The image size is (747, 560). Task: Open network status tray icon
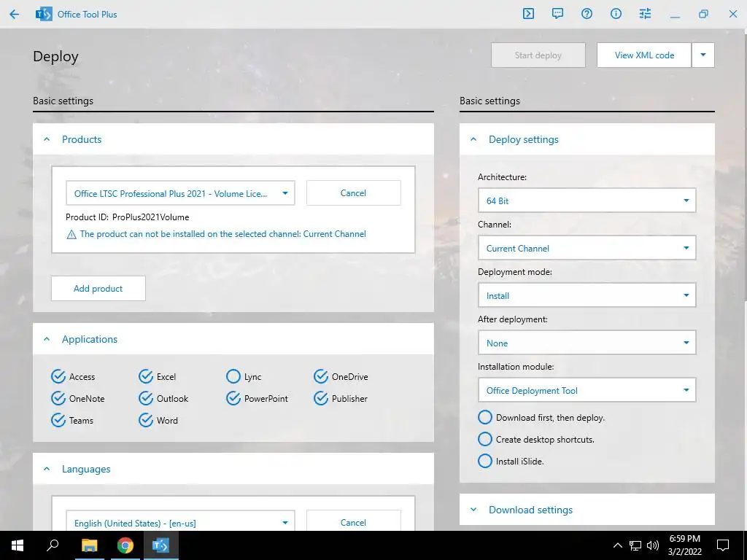click(x=635, y=545)
